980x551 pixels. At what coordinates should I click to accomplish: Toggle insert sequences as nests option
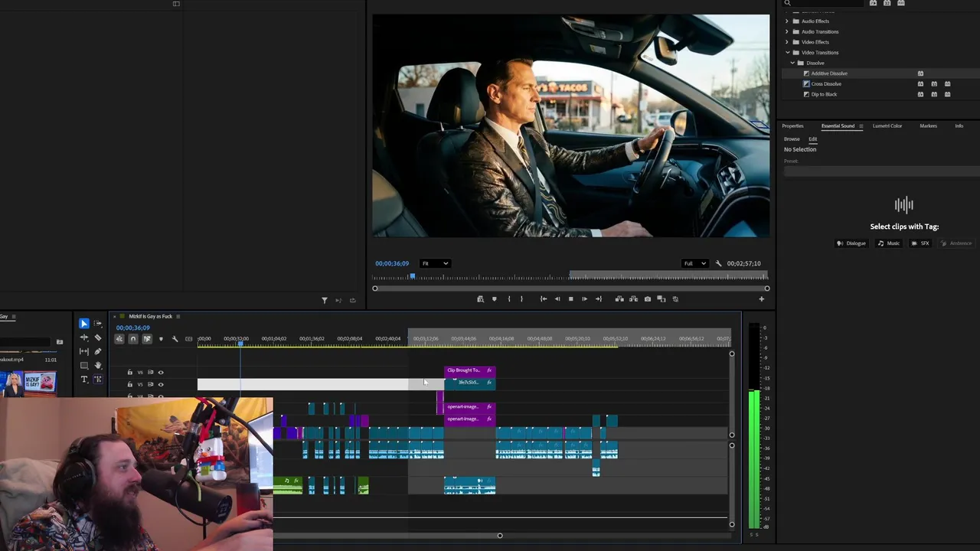[x=119, y=339]
